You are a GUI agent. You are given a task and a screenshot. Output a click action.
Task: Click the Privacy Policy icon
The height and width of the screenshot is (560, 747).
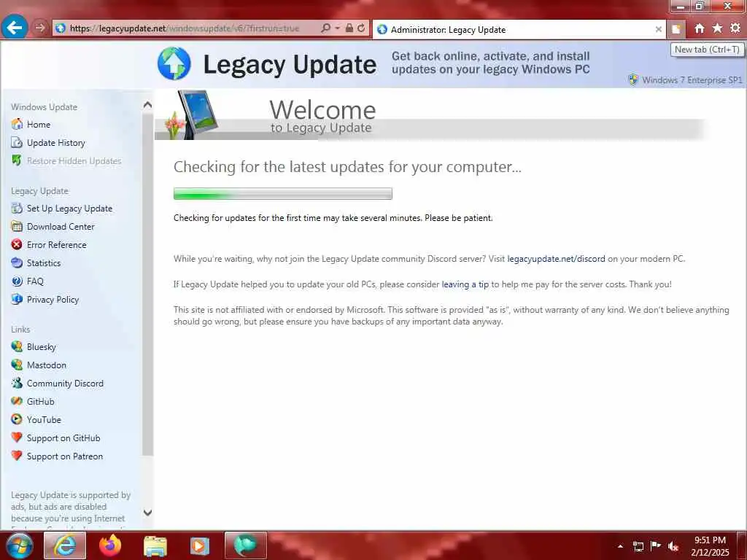pyautogui.click(x=17, y=299)
